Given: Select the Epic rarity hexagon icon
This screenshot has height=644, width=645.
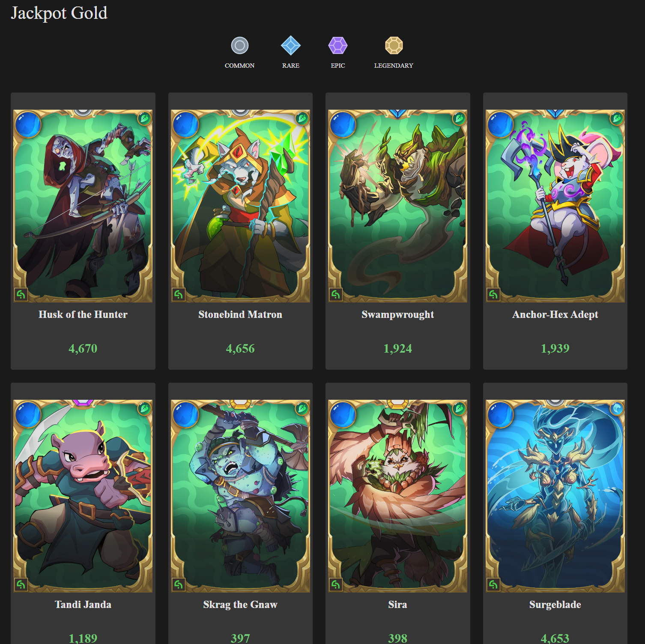Looking at the screenshot, I should pyautogui.click(x=338, y=45).
